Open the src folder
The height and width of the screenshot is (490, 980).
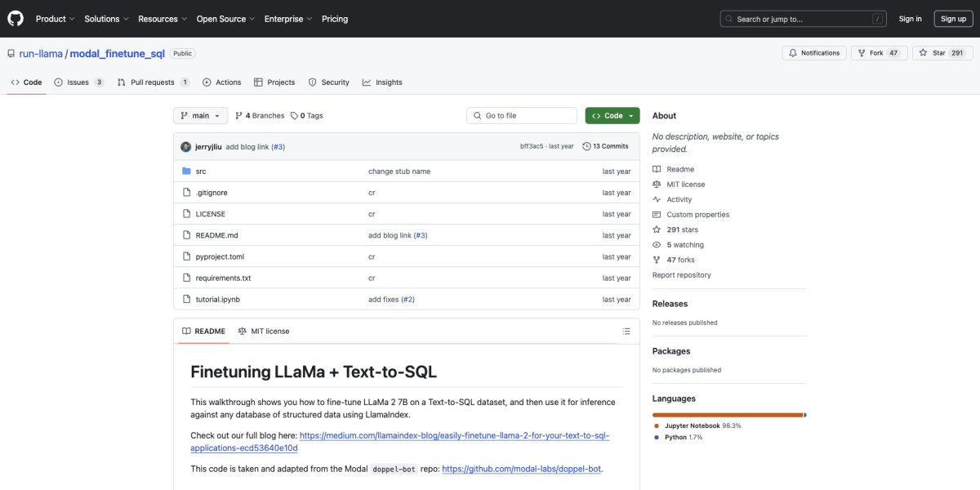[x=201, y=171]
